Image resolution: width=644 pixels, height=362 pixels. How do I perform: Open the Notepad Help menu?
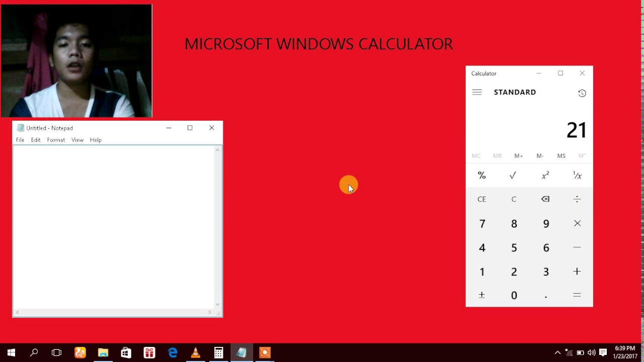click(x=96, y=140)
